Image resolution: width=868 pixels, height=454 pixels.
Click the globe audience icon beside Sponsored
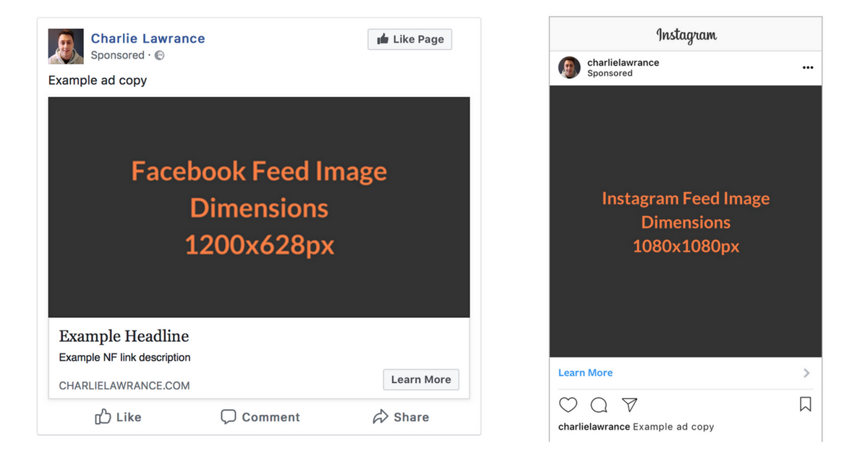coord(160,56)
